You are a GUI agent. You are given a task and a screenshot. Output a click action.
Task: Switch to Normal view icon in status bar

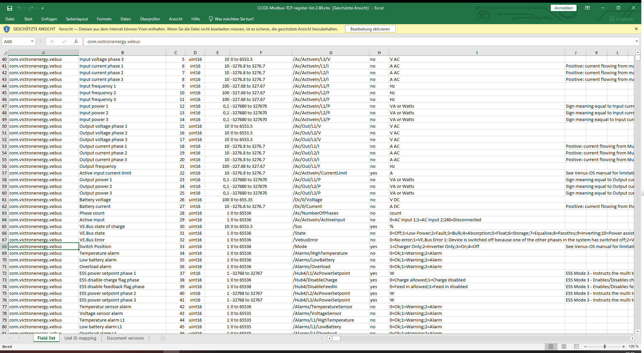(551, 346)
